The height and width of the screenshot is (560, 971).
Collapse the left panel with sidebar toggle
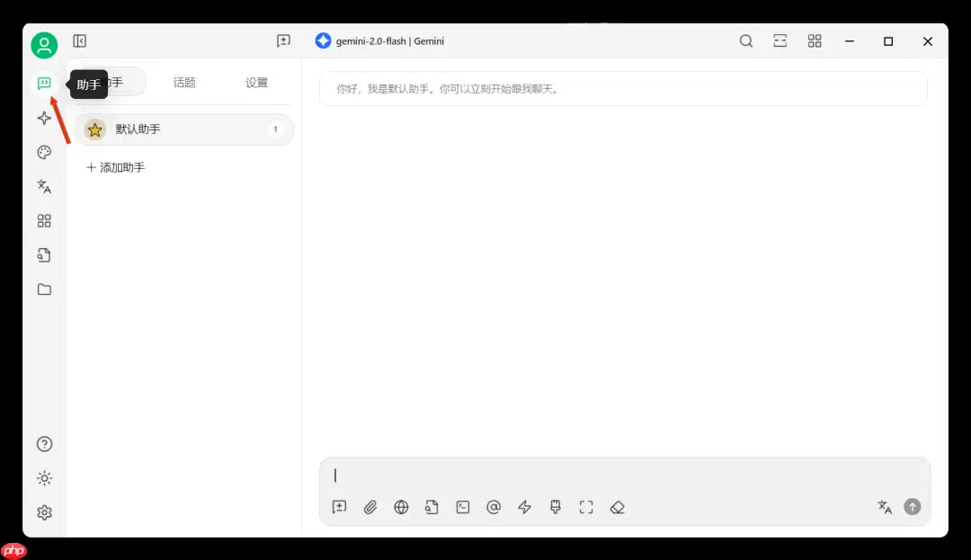pos(79,40)
